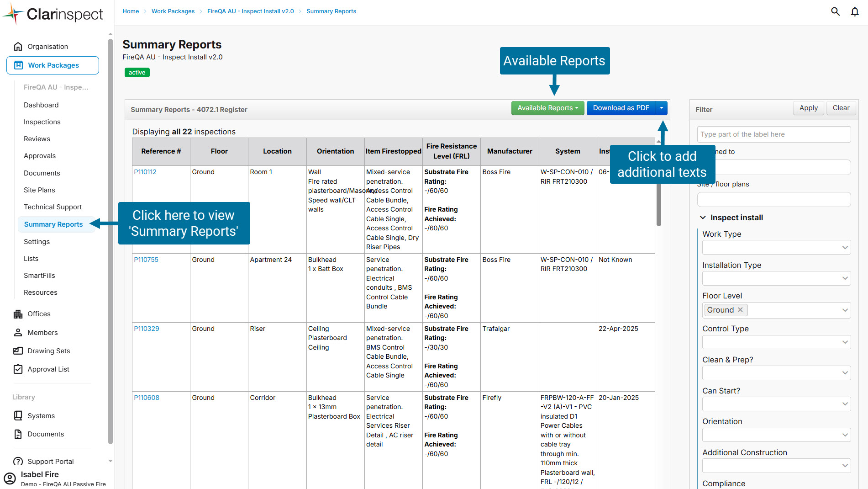Click the Work Packages breadcrumb link
This screenshot has width=868, height=489.
(x=173, y=11)
